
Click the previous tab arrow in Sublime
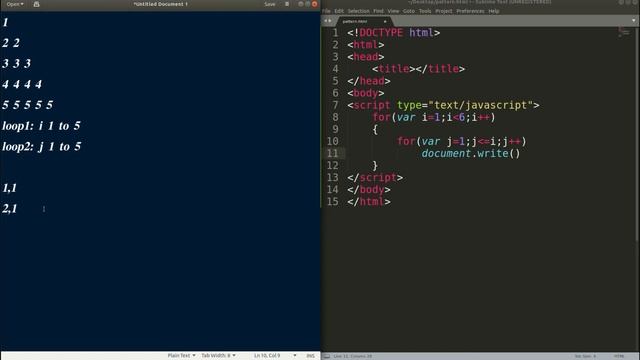(x=326, y=21)
